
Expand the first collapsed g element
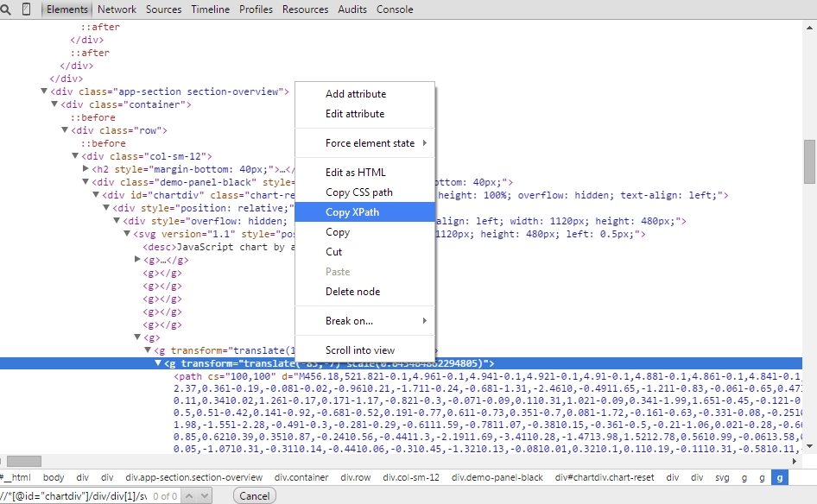coord(137,260)
